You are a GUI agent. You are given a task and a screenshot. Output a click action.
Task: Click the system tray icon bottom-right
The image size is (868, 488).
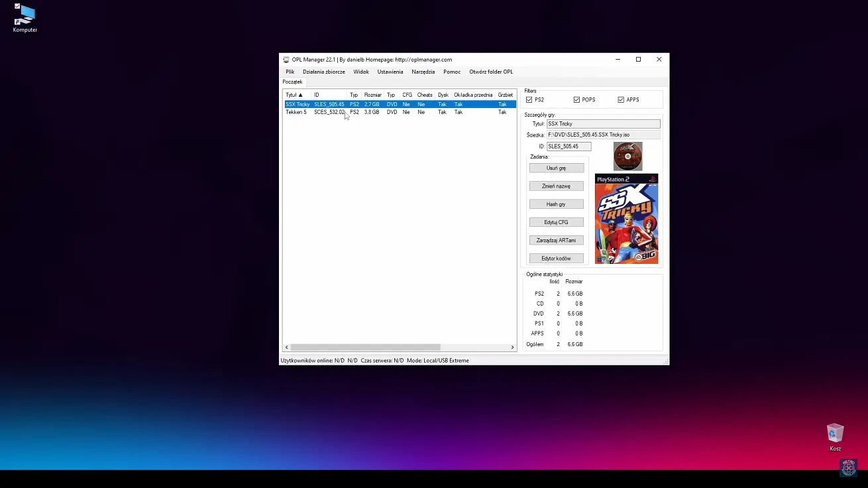tap(848, 467)
